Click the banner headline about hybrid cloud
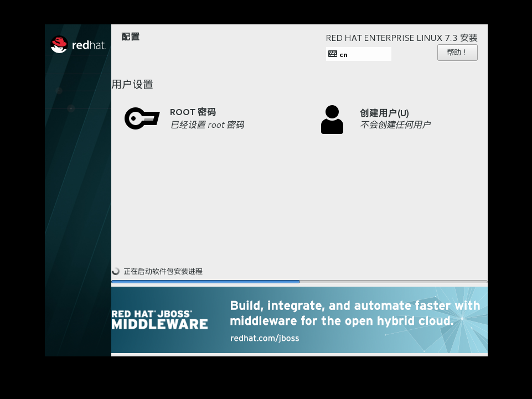532x399 pixels. click(355, 313)
